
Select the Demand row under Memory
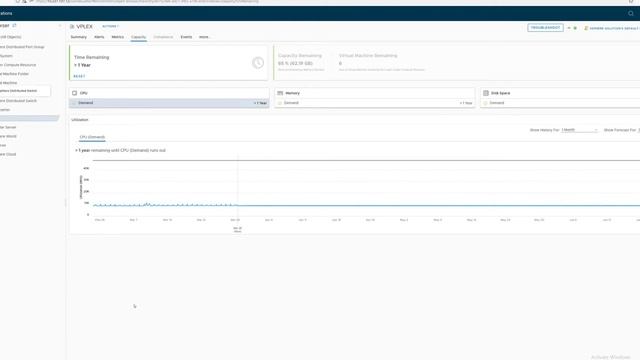[x=375, y=103]
